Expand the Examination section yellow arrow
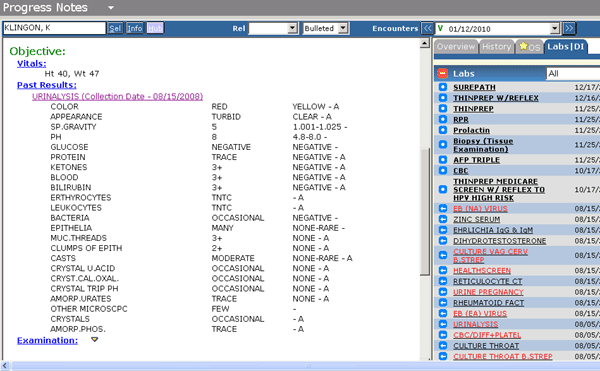The width and height of the screenshot is (600, 371). coord(95,339)
